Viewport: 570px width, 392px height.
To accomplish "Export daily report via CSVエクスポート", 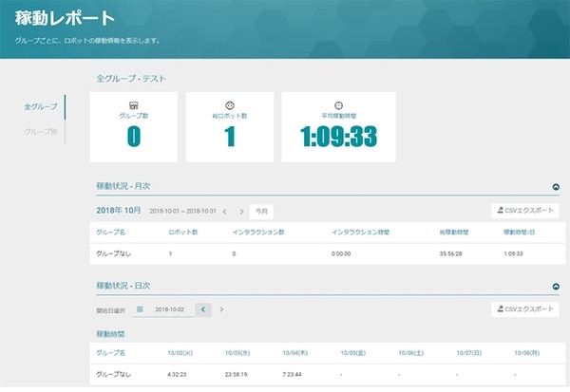I will 524,309.
